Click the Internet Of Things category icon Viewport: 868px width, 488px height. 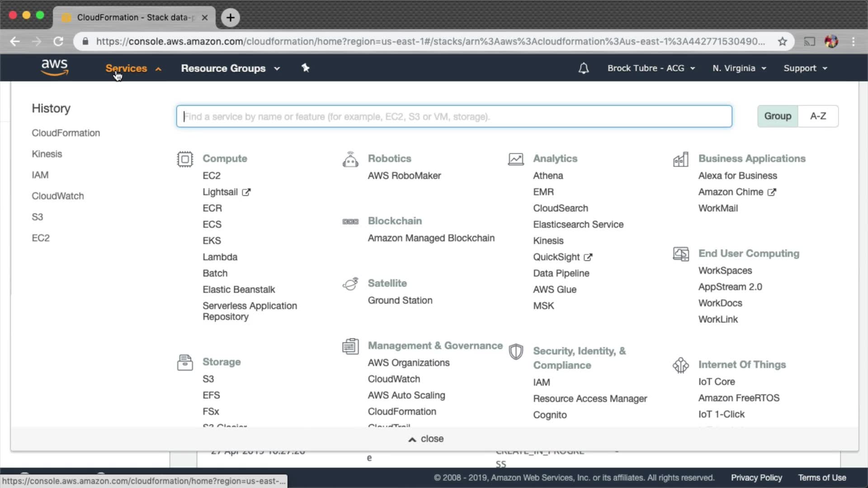(680, 365)
